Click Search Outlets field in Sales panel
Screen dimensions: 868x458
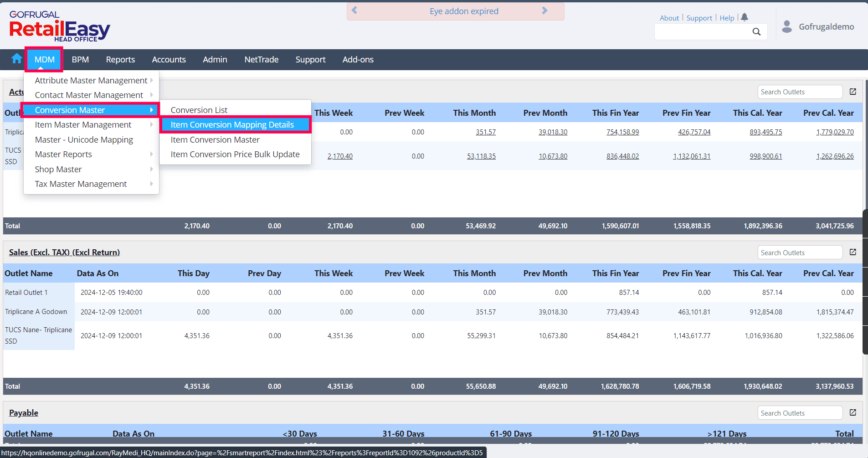(x=800, y=253)
